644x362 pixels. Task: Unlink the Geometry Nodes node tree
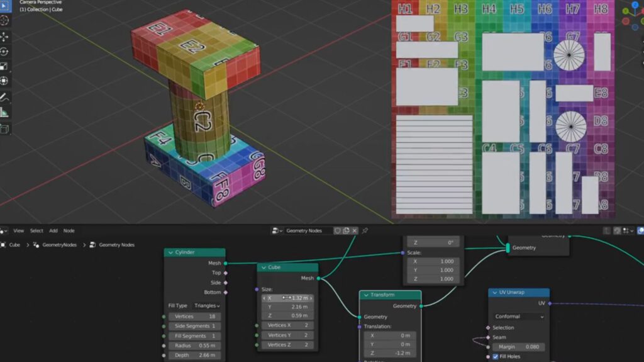click(355, 231)
